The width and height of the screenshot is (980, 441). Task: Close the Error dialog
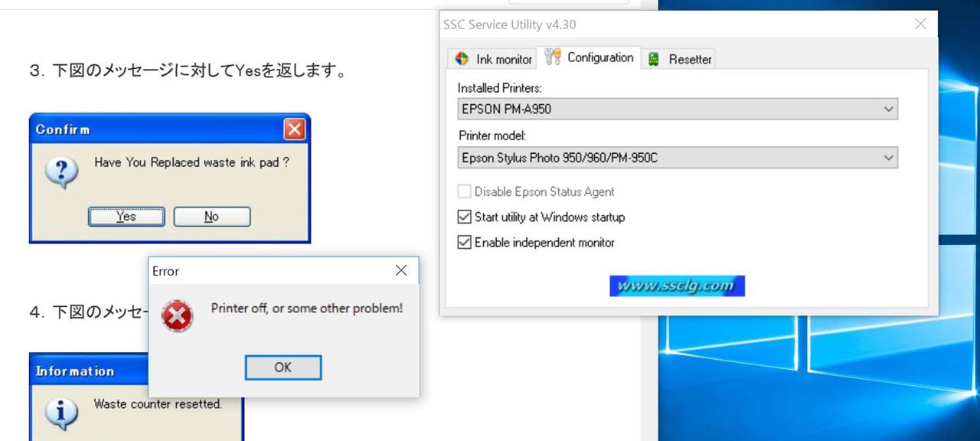[401, 270]
